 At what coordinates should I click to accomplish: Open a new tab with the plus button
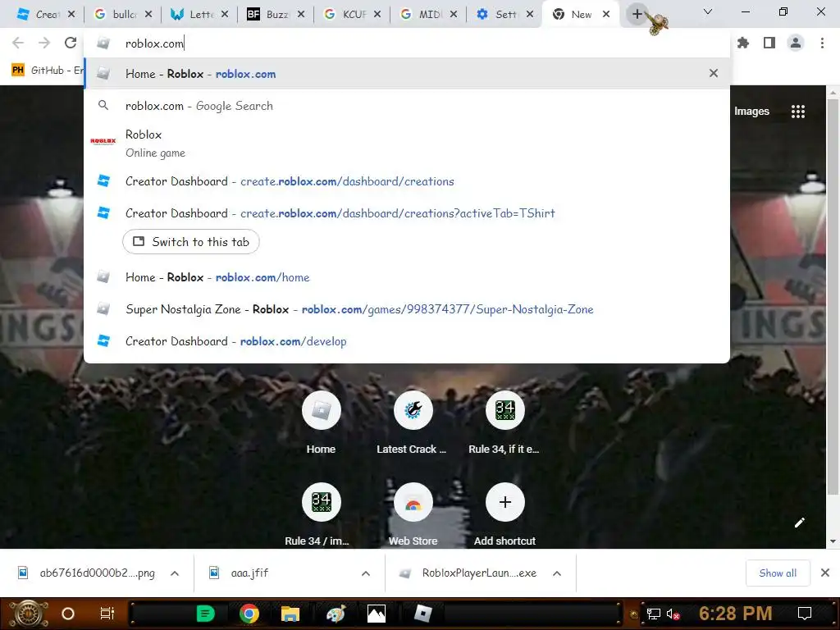(637, 15)
